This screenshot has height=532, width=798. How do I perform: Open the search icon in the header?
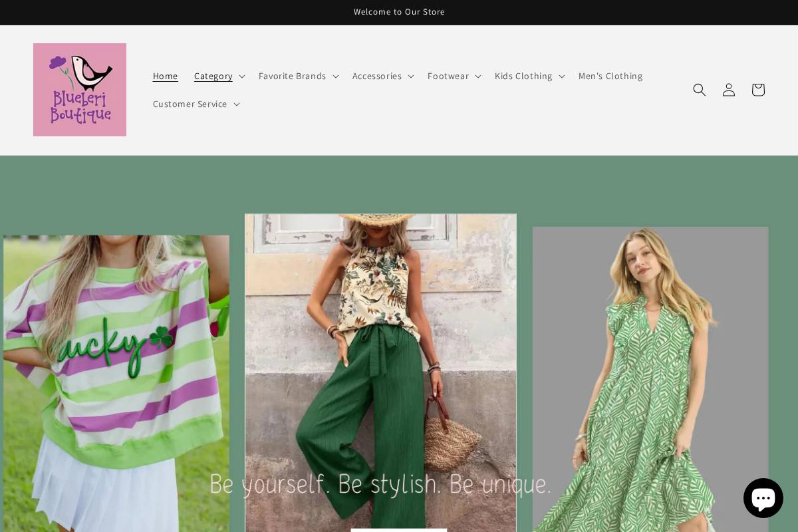[x=700, y=90]
